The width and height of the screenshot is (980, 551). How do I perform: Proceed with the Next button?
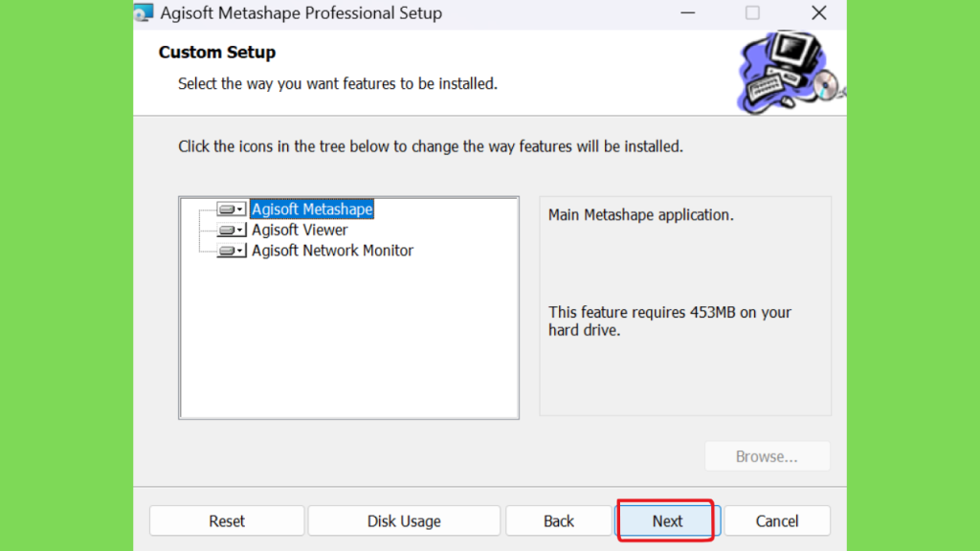pos(667,521)
